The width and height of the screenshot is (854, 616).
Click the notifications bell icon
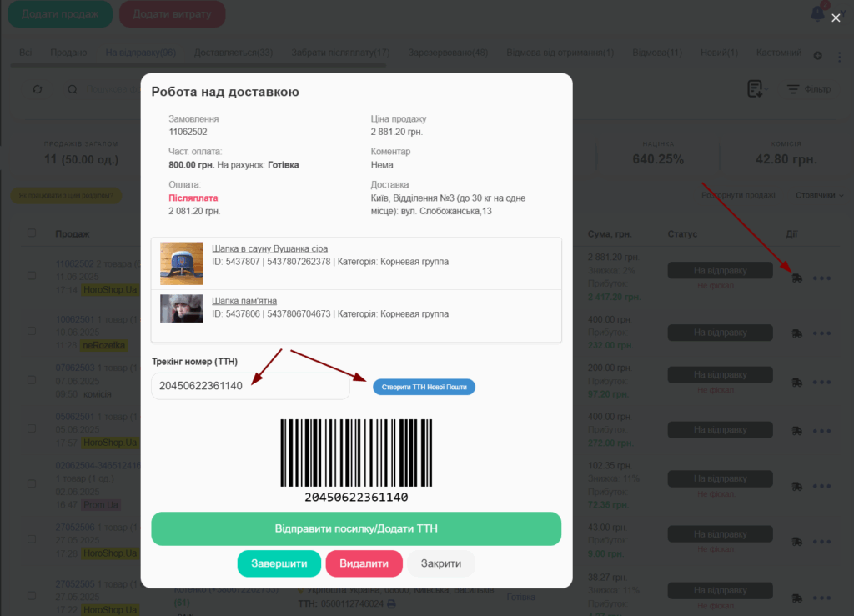817,13
